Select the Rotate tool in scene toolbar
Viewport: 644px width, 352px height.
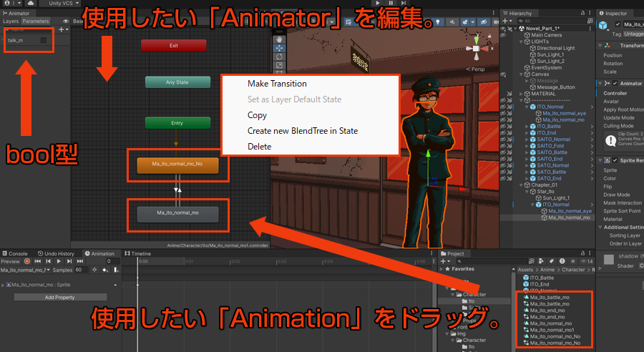(279, 56)
